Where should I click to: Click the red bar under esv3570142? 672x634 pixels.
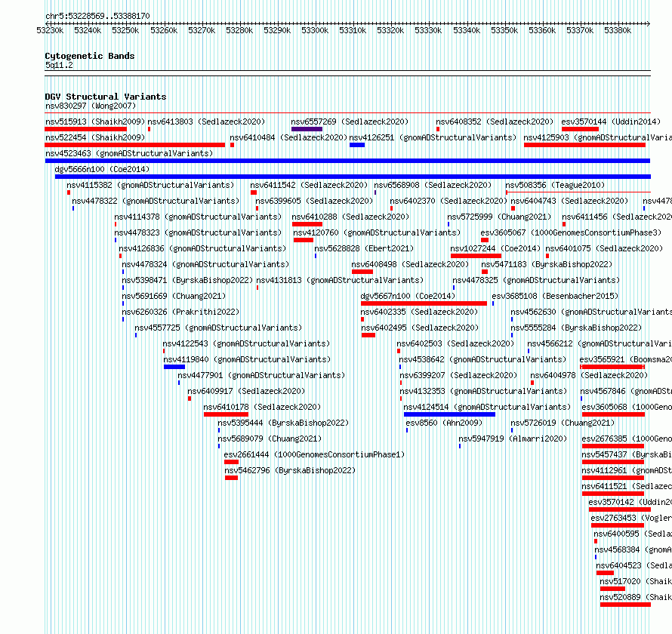pos(620,509)
